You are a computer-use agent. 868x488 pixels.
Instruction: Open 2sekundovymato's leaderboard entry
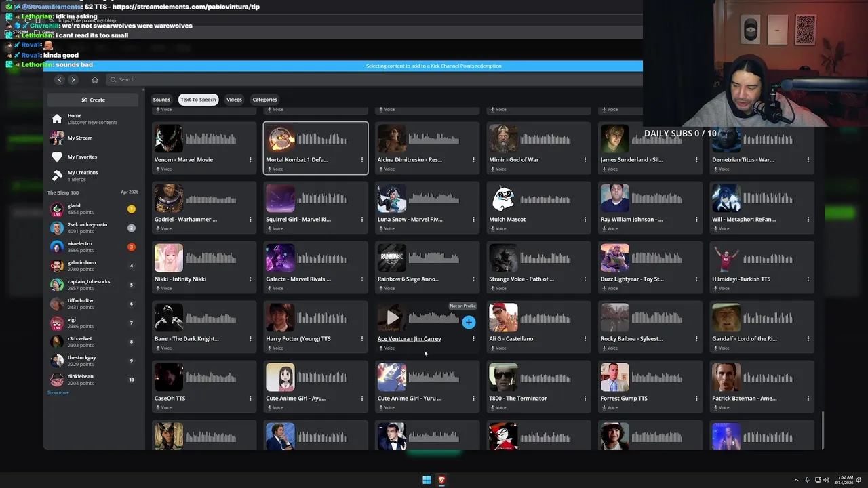coord(92,228)
